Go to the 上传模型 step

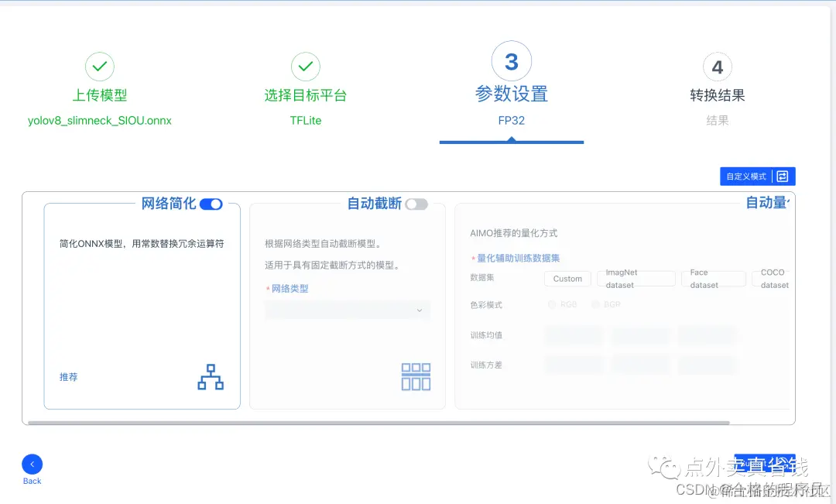click(x=100, y=95)
